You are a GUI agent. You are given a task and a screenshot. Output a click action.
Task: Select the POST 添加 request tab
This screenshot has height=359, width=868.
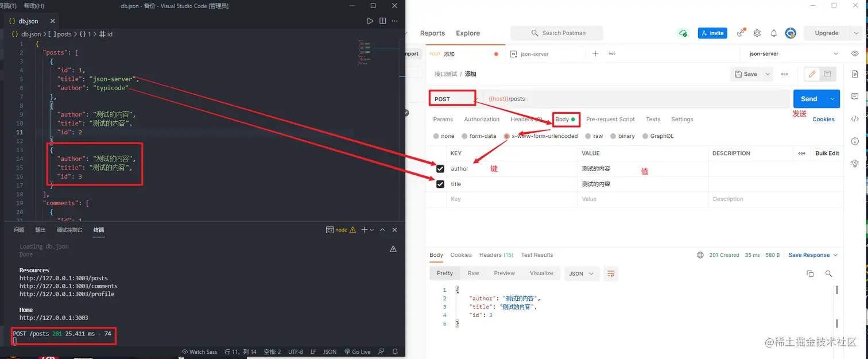coord(464,54)
